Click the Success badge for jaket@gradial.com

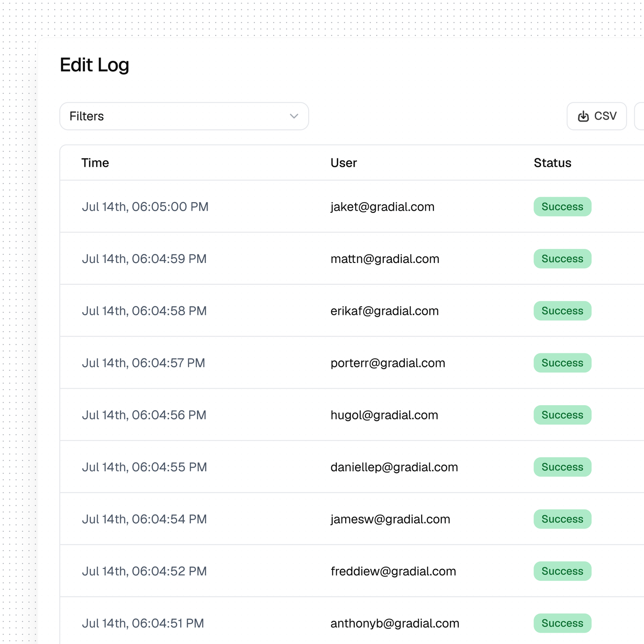pyautogui.click(x=563, y=207)
